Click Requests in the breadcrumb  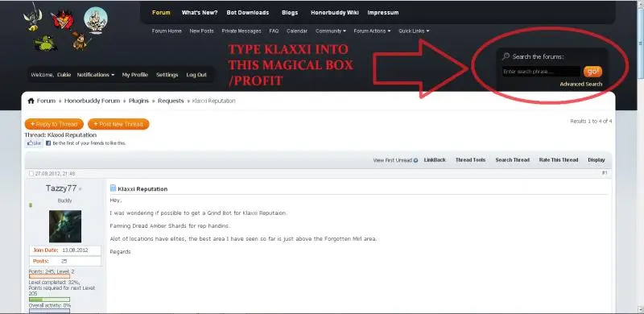click(171, 101)
